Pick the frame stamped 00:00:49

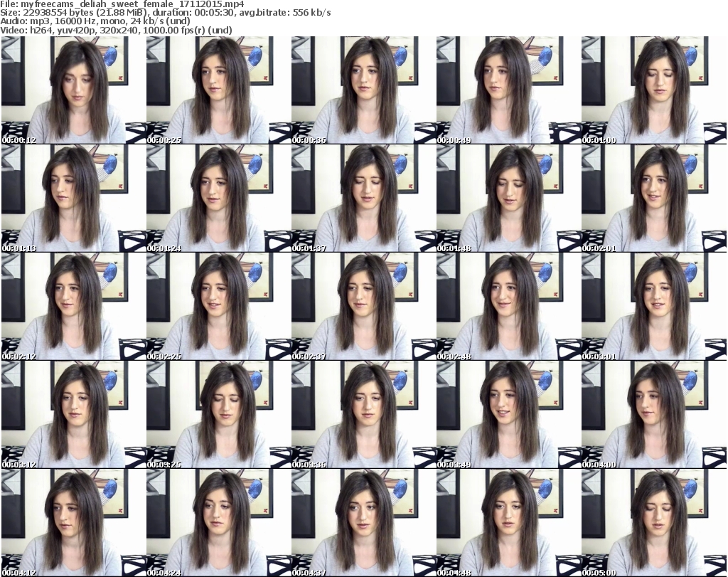click(x=509, y=90)
